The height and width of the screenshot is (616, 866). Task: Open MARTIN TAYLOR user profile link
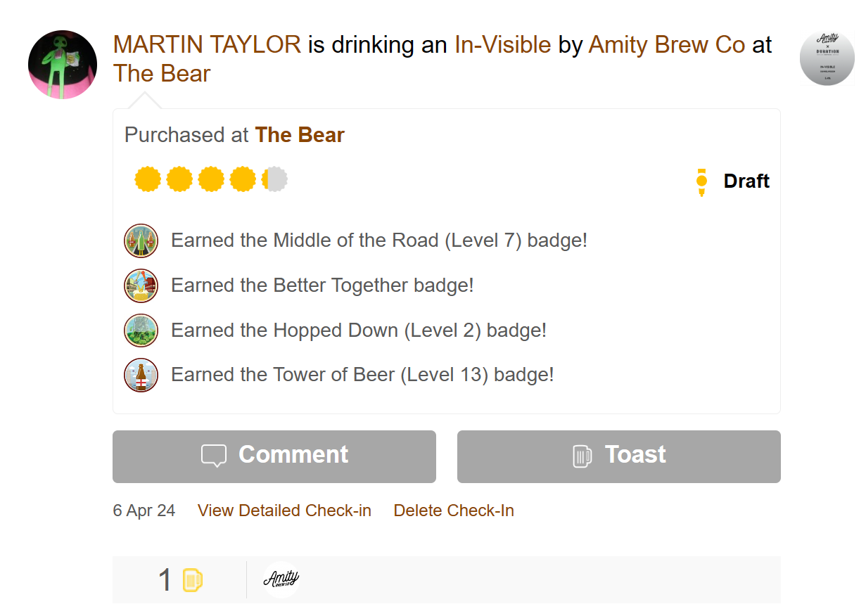click(207, 45)
